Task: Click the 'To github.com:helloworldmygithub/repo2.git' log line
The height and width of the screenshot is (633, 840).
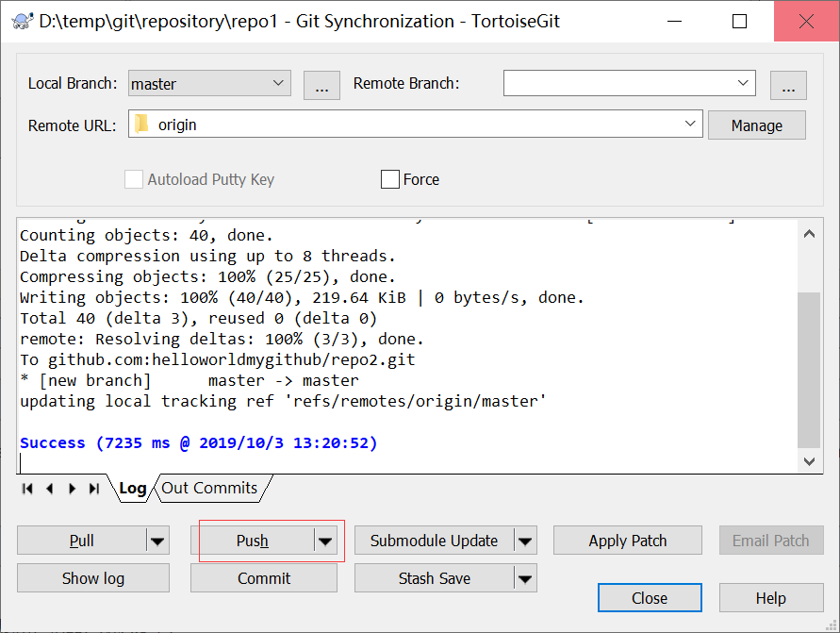Action: (x=218, y=359)
